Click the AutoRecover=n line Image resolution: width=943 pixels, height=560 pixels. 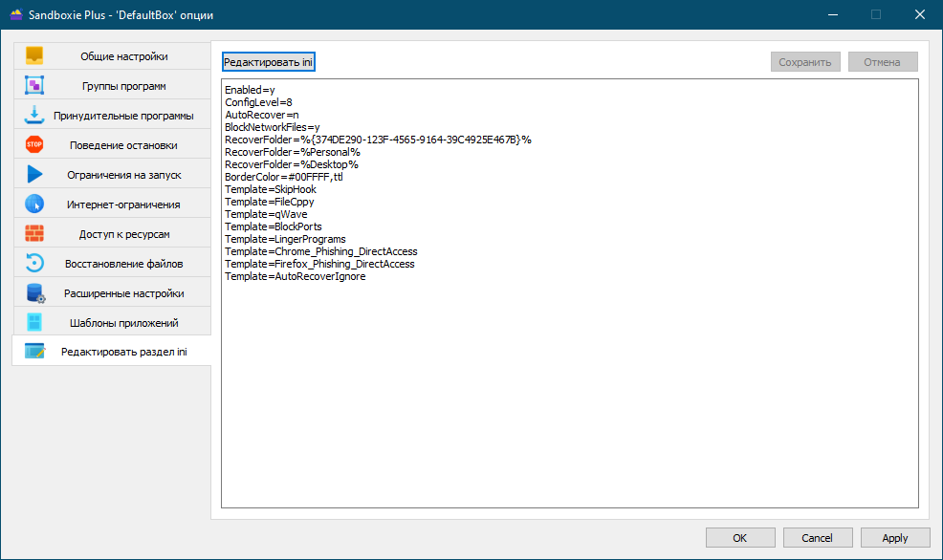pos(262,115)
